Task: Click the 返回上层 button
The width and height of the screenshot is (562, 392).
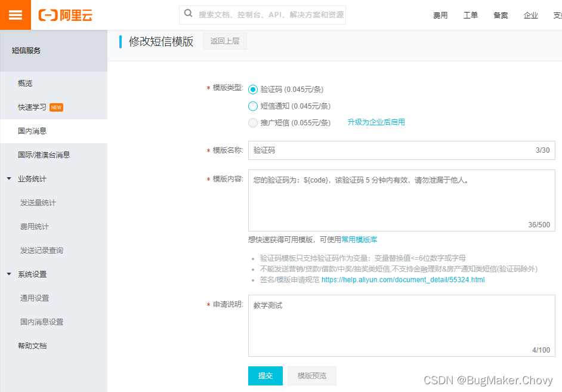Action: point(224,41)
